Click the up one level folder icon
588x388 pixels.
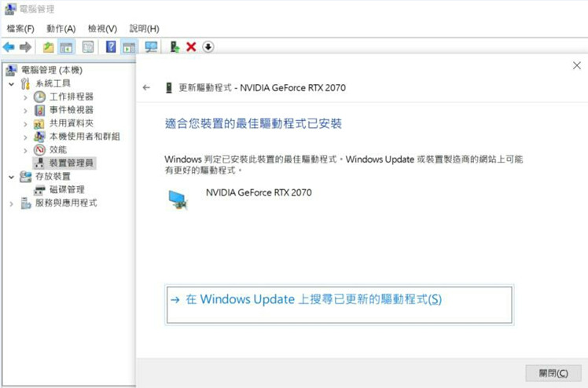[x=49, y=47]
